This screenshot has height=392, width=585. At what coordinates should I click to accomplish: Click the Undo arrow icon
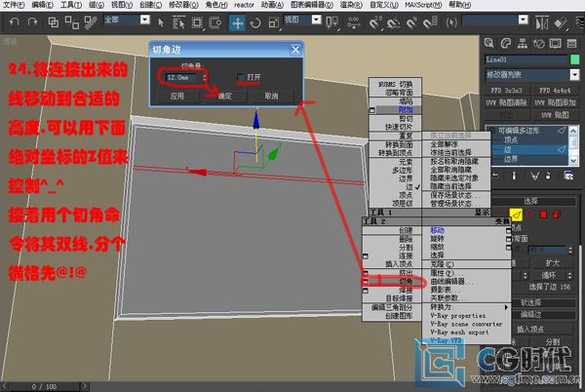click(15, 22)
